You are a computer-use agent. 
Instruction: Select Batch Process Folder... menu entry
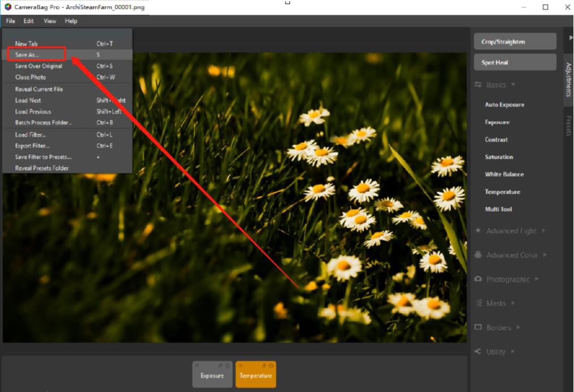coord(67,122)
